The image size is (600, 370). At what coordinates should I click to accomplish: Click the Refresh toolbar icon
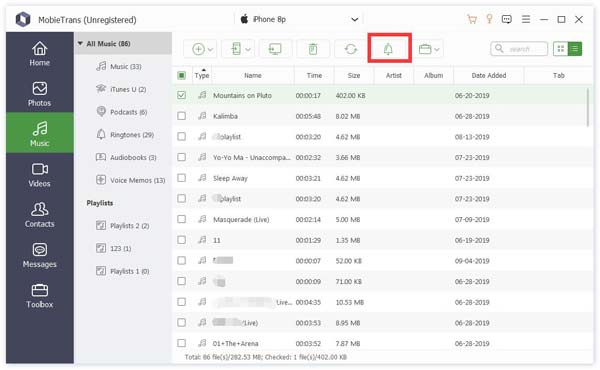click(x=351, y=49)
